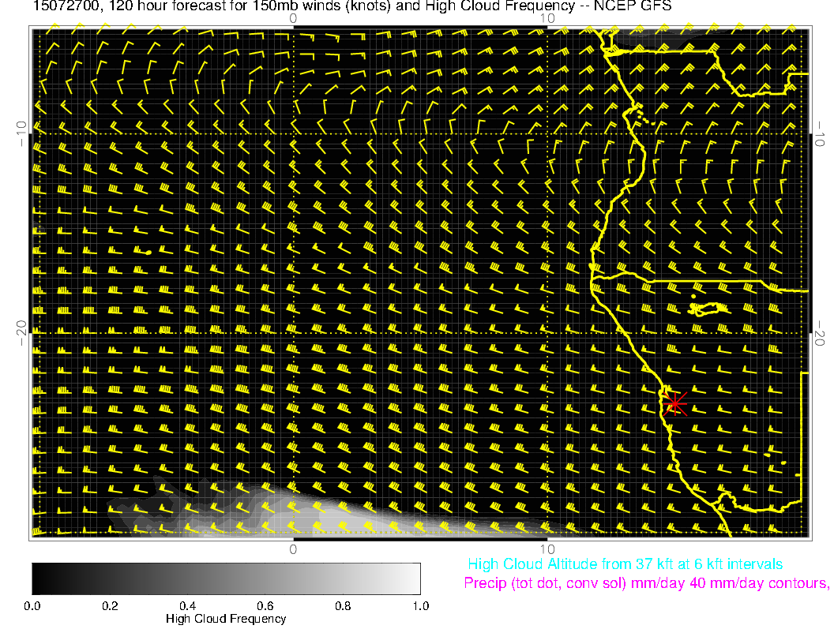Click the 0.4 tick label on the colorbar
The image size is (834, 644).
[187, 606]
